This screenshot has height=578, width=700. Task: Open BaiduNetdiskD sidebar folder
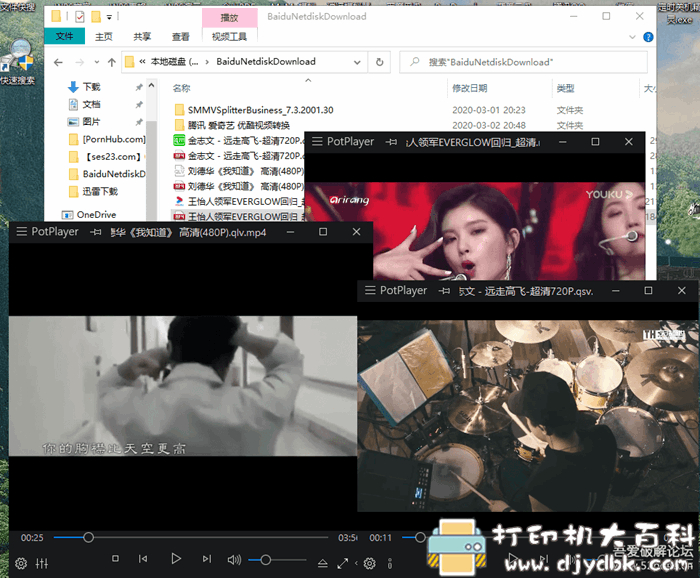pos(107,174)
